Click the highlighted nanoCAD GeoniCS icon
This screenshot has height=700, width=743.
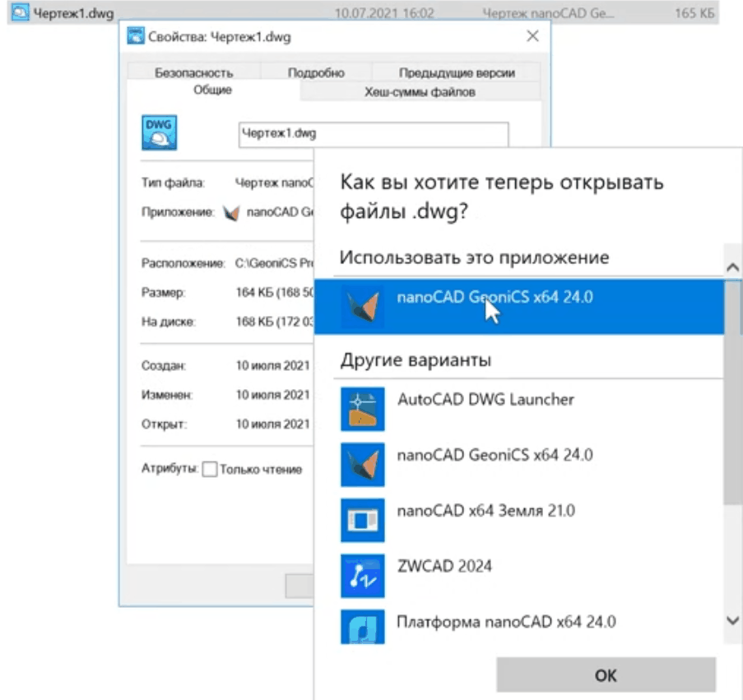[362, 306]
